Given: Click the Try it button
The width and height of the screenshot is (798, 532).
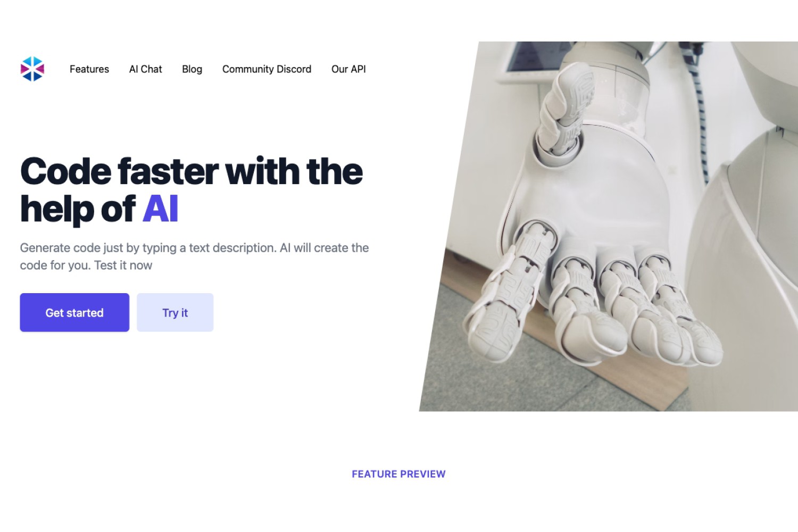Looking at the screenshot, I should click(x=175, y=312).
